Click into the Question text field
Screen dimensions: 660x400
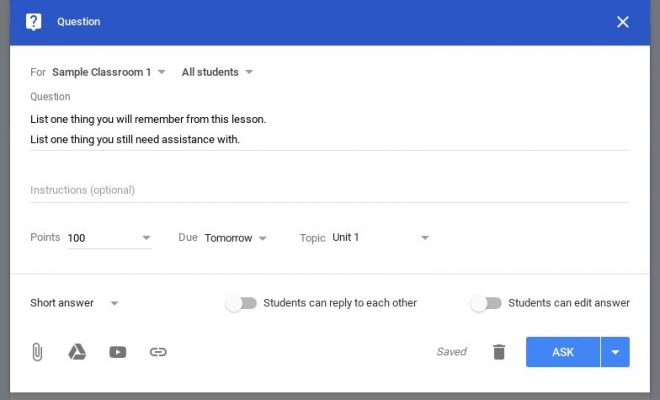coord(330,129)
